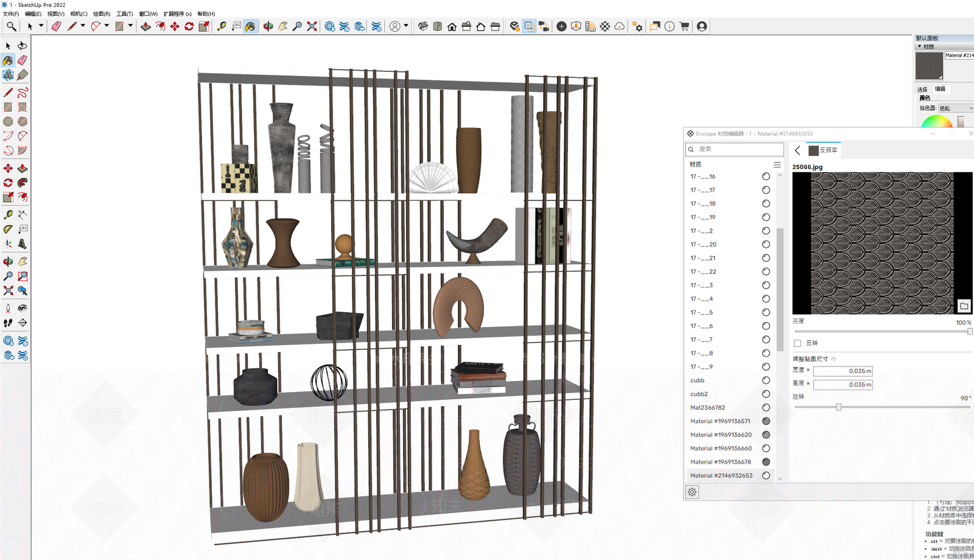Screen dimensions: 974x560
Task: Click the Push/Pull tool in top toolbar
Action: (145, 26)
